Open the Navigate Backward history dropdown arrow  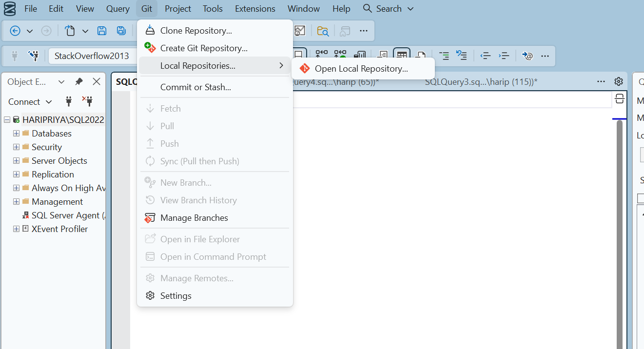point(30,31)
